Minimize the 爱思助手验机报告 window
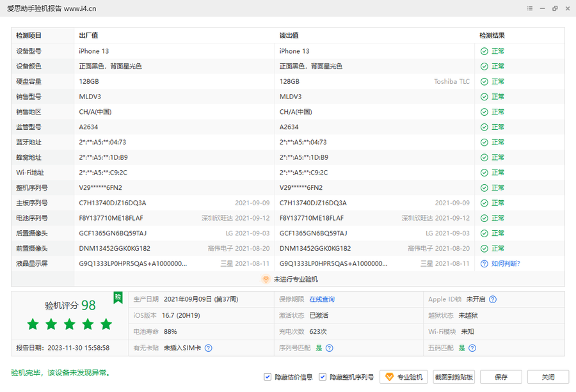Image resolution: width=576 pixels, height=392 pixels. pyautogui.click(x=542, y=8)
